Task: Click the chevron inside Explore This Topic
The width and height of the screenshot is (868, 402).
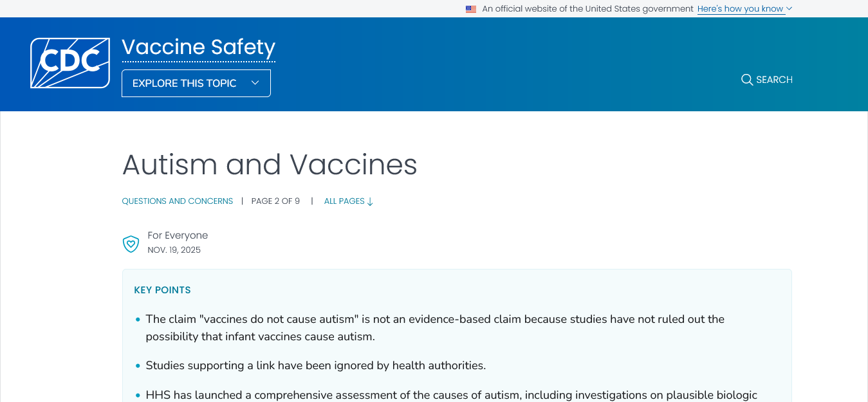Action: [x=255, y=83]
